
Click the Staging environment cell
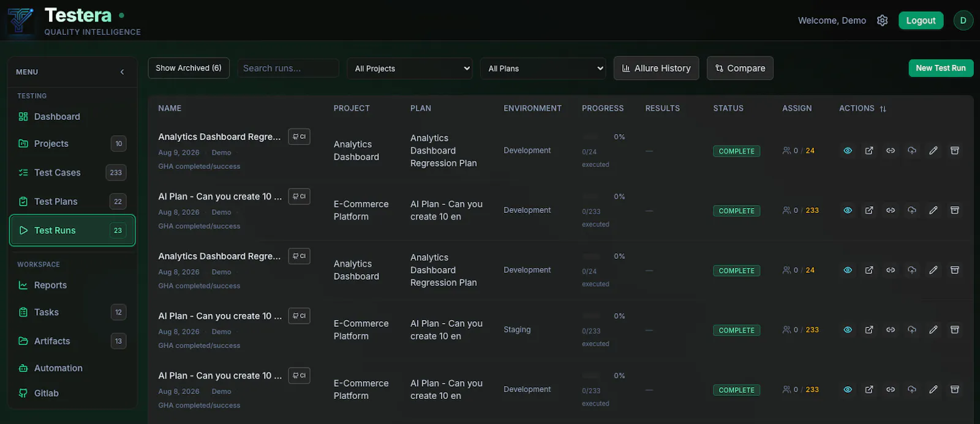pos(517,330)
